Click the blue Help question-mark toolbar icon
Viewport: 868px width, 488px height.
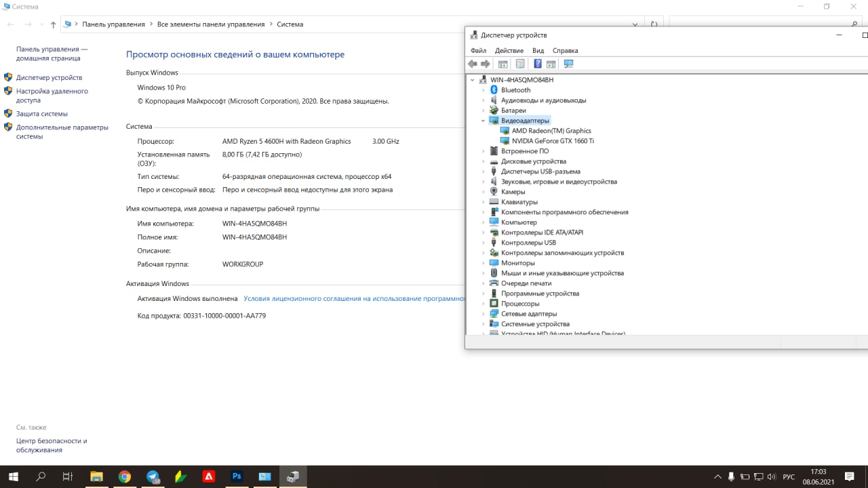pyautogui.click(x=538, y=64)
